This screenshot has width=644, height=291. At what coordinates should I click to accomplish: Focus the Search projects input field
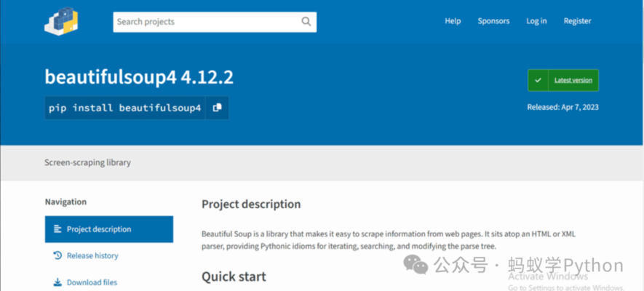tap(207, 22)
